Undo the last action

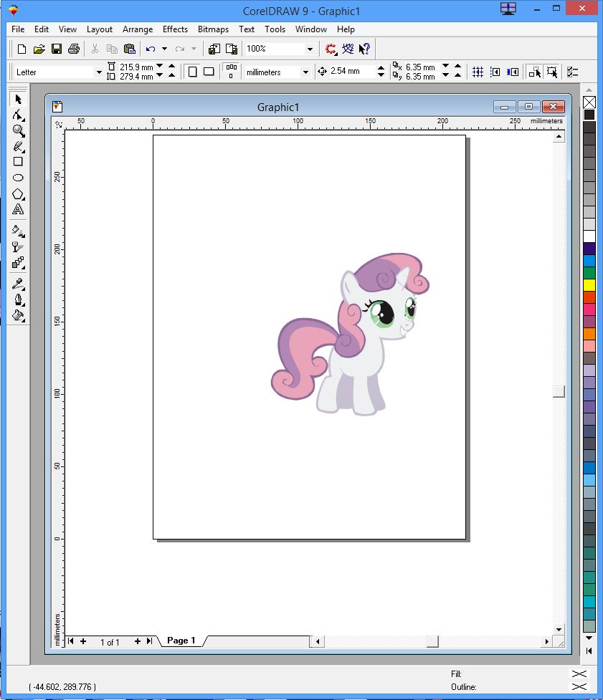[151, 49]
